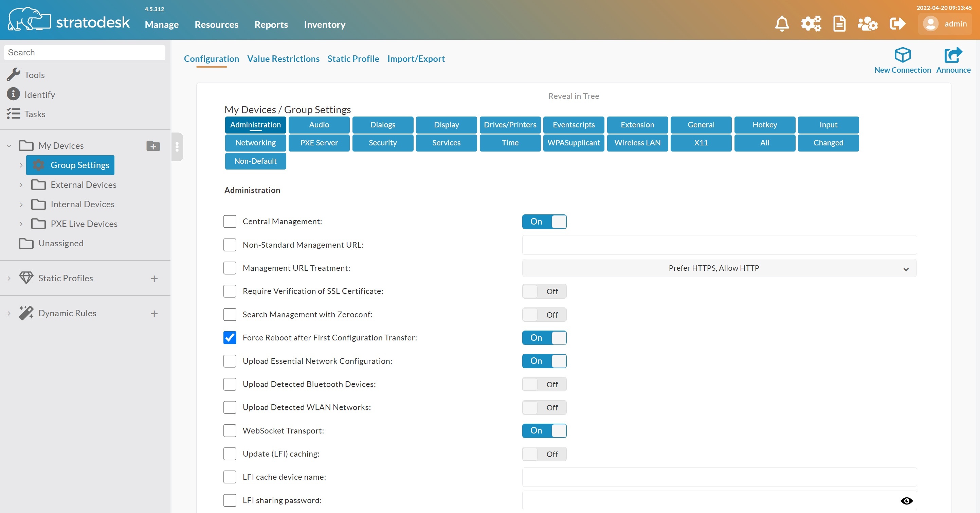Check the Management URL Treatment checkbox
The height and width of the screenshot is (513, 980).
click(230, 268)
